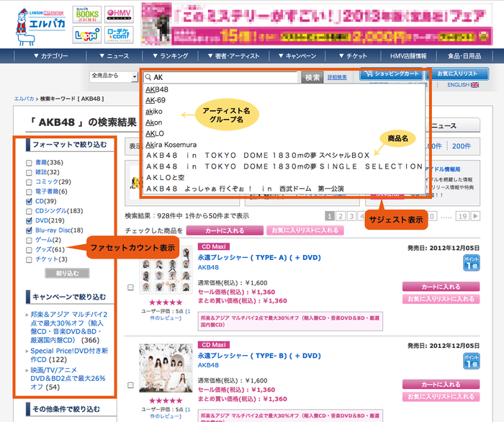504x422 pixels.
Task: Open the ローチケ.com logo link
Action: point(119,35)
